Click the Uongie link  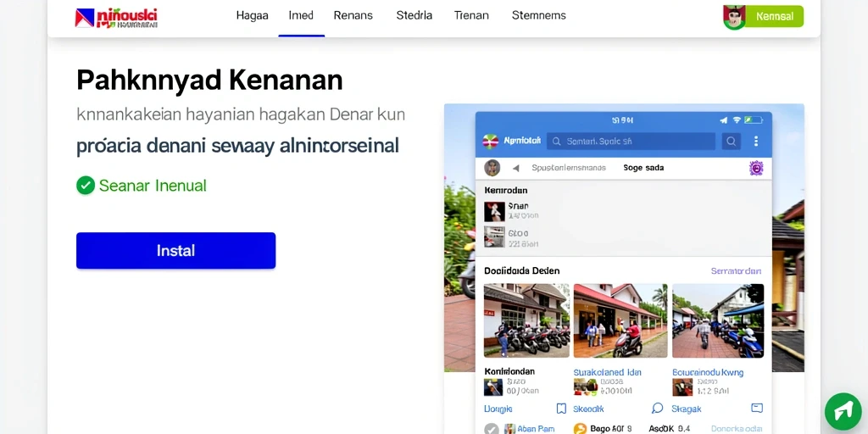click(x=498, y=409)
